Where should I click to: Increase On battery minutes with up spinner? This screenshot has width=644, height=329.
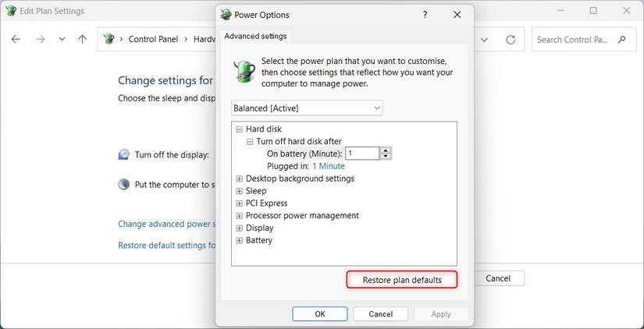point(386,150)
